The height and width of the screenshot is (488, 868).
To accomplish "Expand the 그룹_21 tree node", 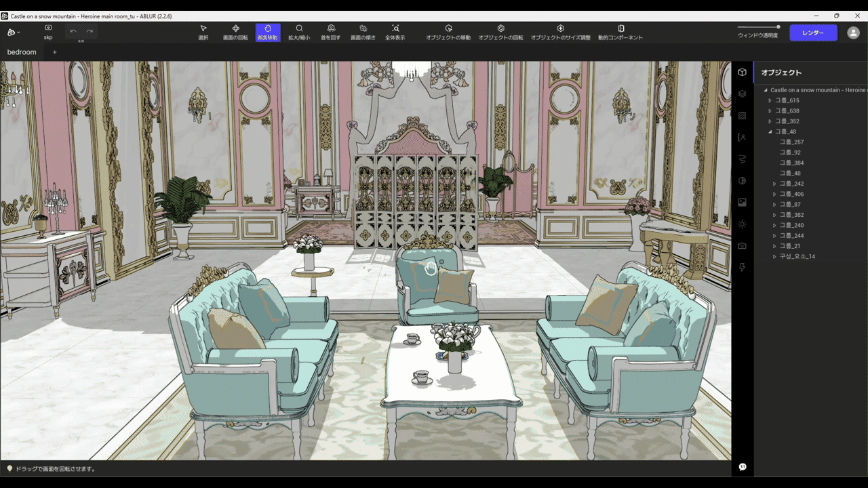I will pos(775,246).
